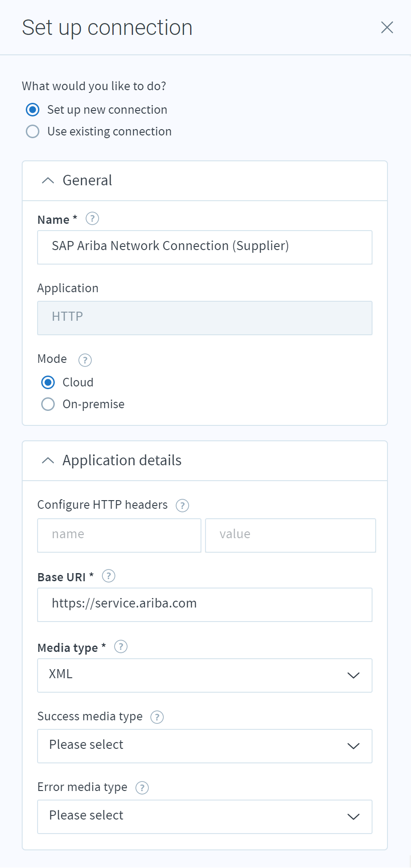Show help tooltip for Mode
This screenshot has width=411, height=868.
point(85,360)
